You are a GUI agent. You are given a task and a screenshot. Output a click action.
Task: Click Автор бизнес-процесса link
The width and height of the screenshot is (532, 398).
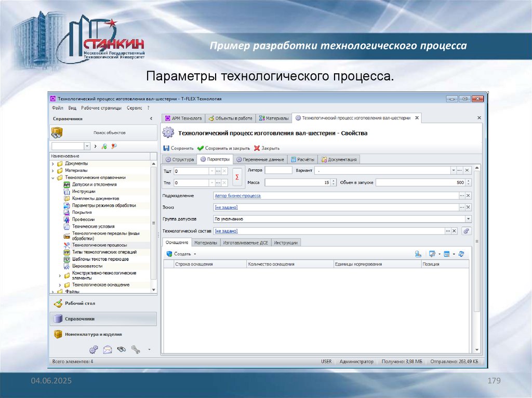tap(237, 196)
